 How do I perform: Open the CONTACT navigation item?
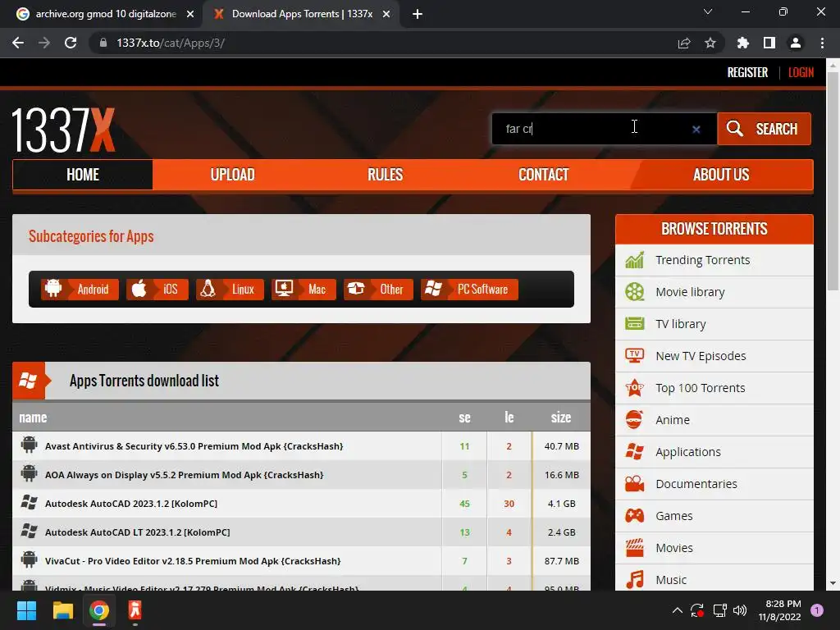543,175
